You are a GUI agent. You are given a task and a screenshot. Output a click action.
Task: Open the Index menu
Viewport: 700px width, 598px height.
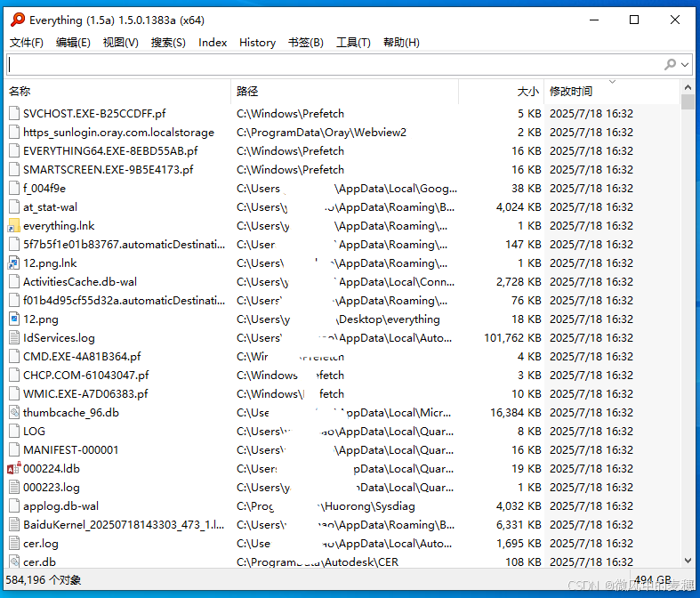pyautogui.click(x=213, y=43)
